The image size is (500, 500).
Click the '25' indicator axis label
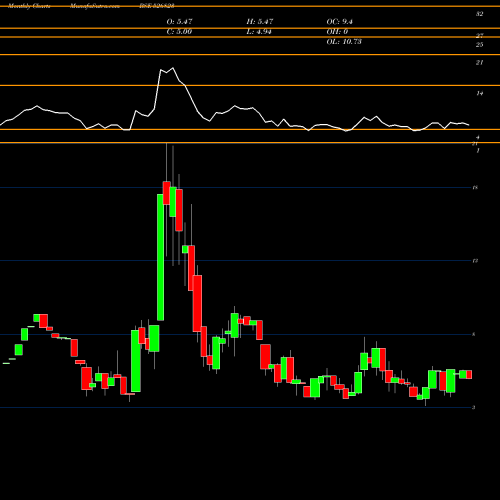479,45
